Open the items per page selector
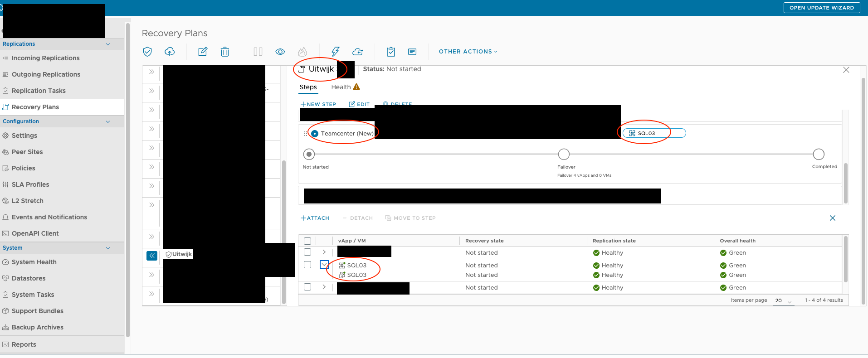 [x=783, y=301]
